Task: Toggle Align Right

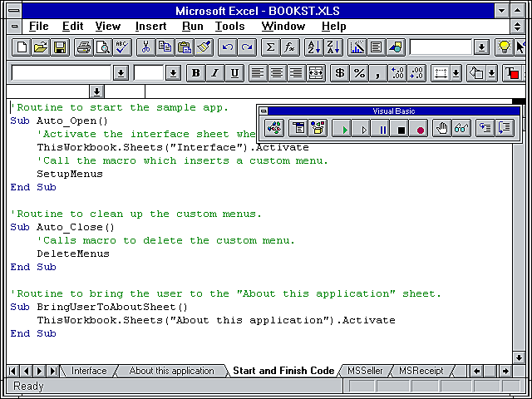Action: [297, 72]
